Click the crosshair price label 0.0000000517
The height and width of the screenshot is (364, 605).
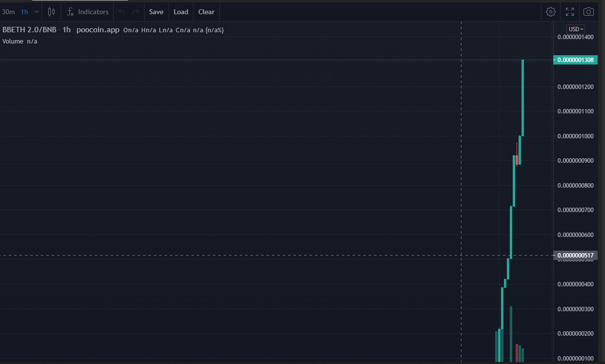click(x=575, y=256)
